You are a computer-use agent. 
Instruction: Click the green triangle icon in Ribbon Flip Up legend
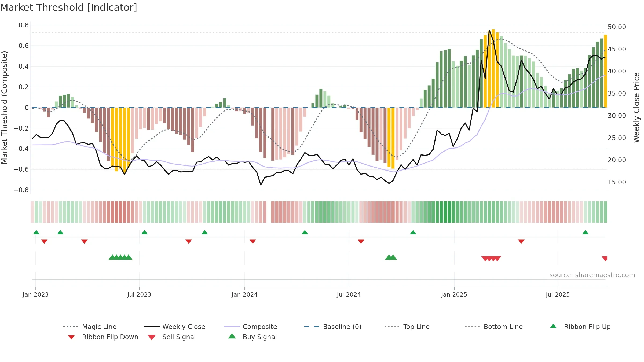[x=553, y=326]
